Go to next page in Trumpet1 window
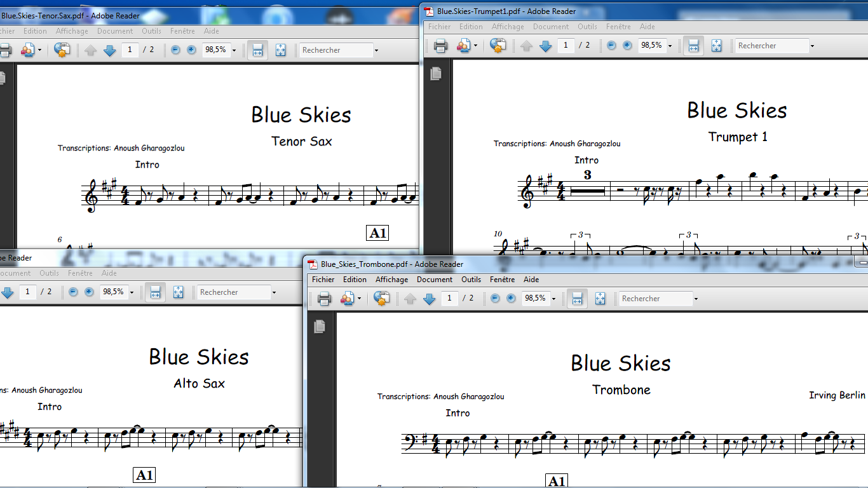 545,46
